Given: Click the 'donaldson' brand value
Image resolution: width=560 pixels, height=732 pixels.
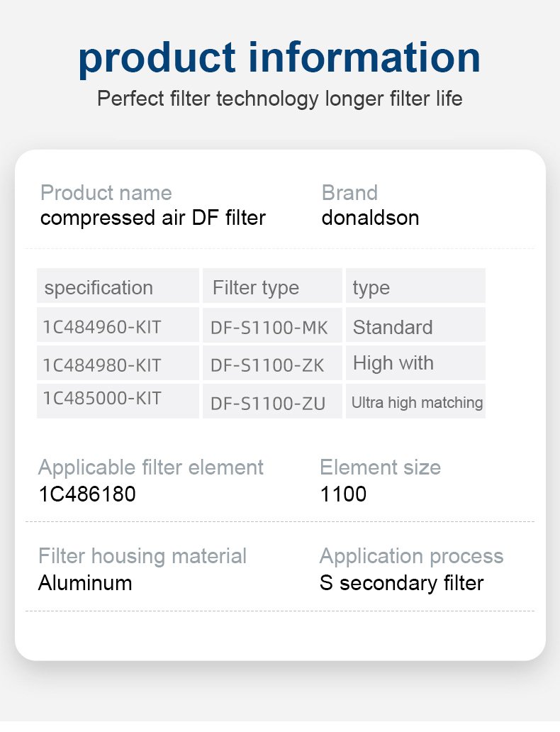Looking at the screenshot, I should coord(370,218).
